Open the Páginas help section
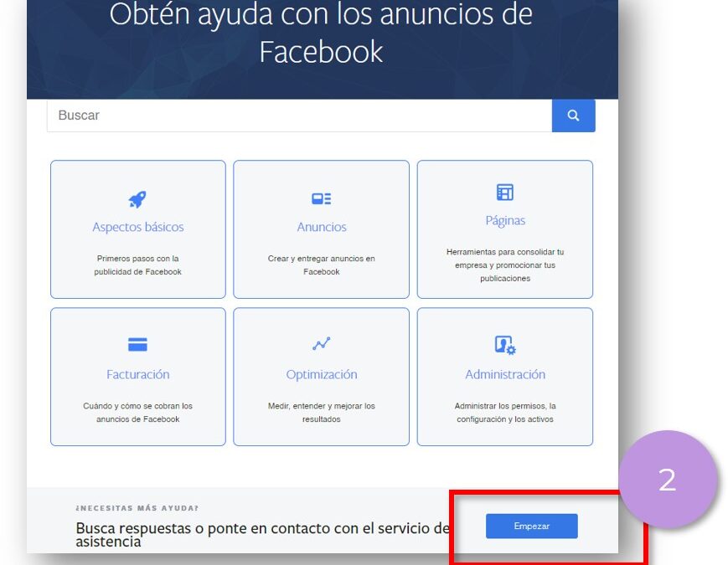 click(505, 220)
